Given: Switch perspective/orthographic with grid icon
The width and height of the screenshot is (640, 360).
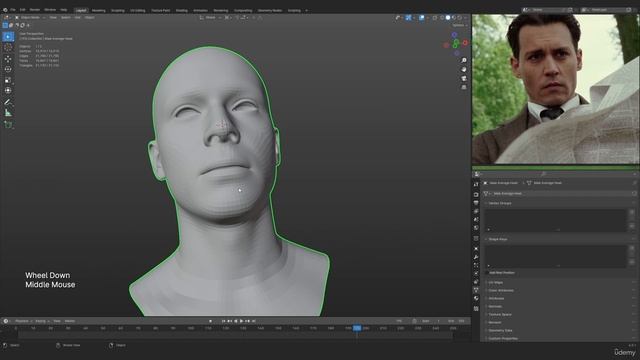Looking at the screenshot, I should (464, 87).
